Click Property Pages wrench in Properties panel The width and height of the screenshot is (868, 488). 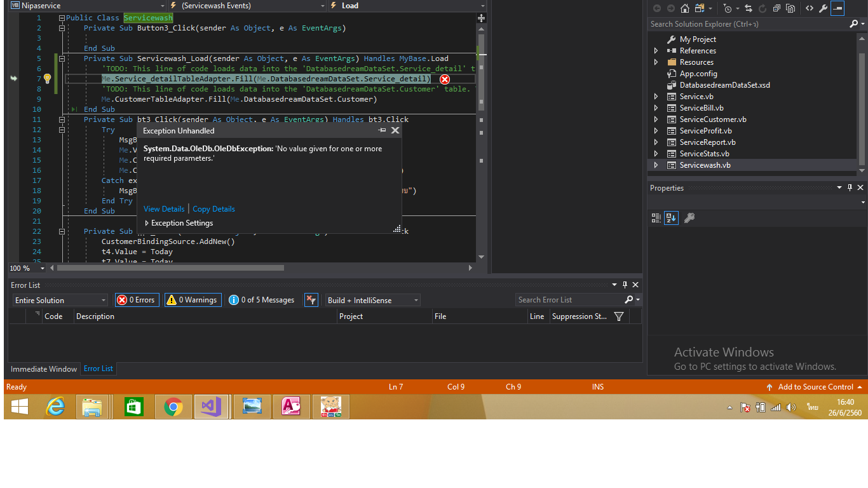click(x=689, y=218)
